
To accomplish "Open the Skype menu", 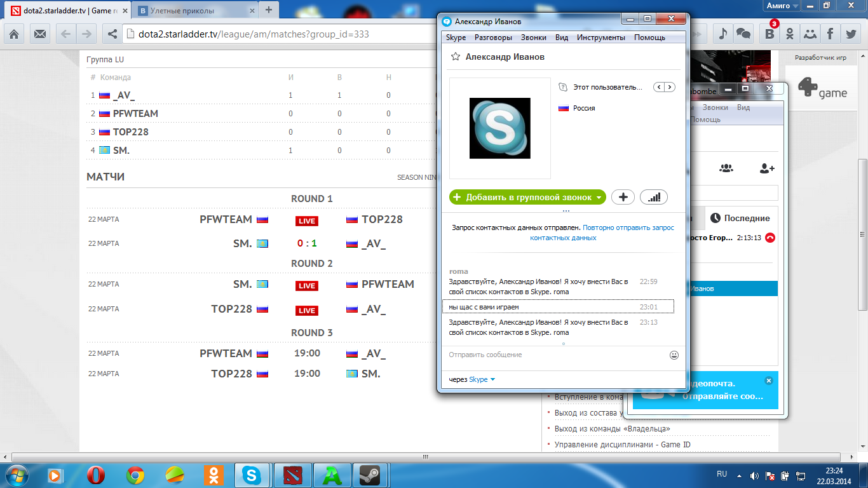I will coord(456,37).
